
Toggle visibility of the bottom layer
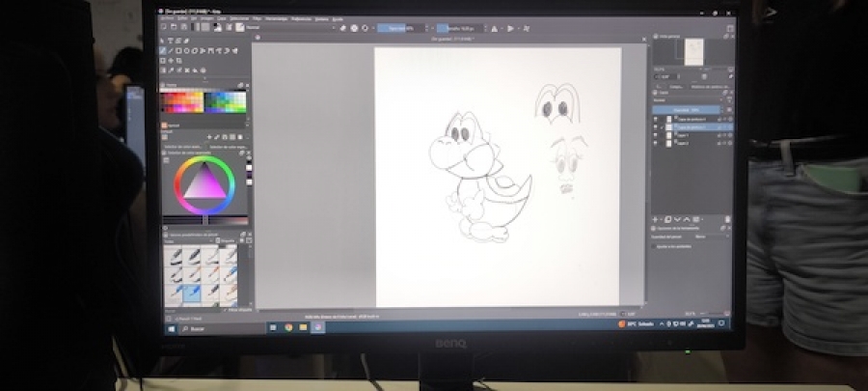(656, 143)
